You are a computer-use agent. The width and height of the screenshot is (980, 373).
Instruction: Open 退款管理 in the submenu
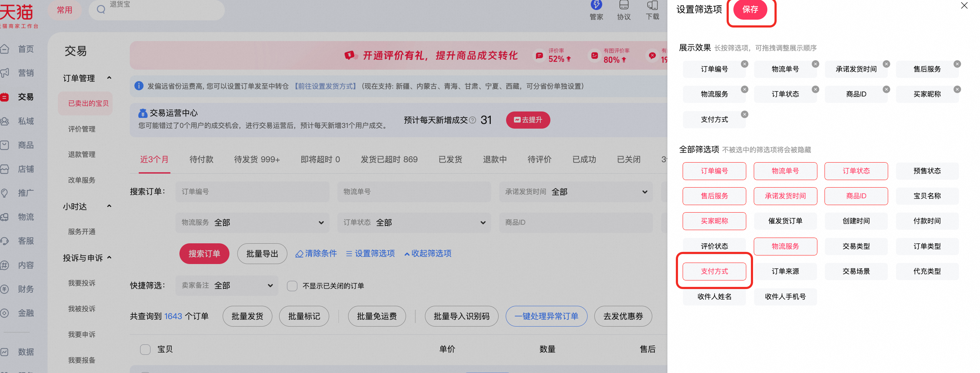tap(82, 155)
